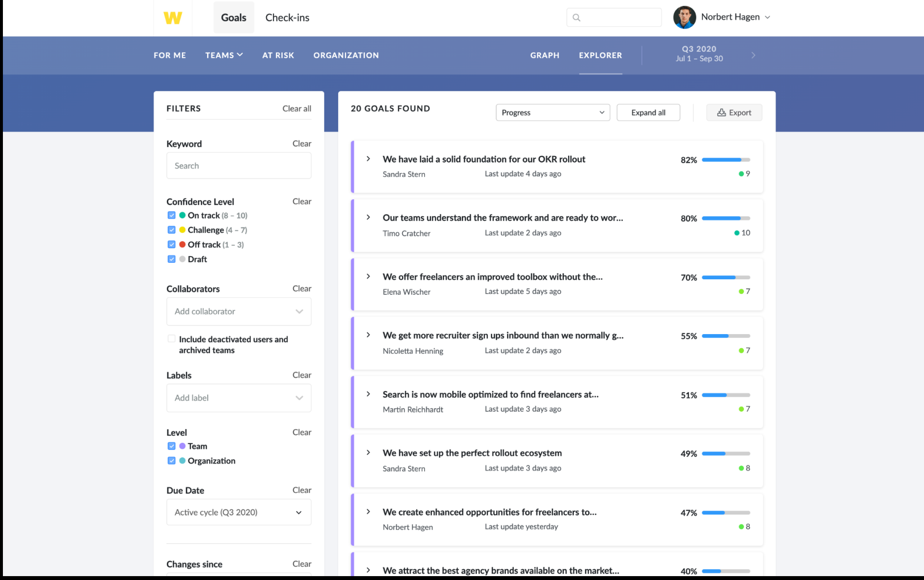Switch to the Check-ins tab
This screenshot has height=580, width=924.
(x=287, y=17)
